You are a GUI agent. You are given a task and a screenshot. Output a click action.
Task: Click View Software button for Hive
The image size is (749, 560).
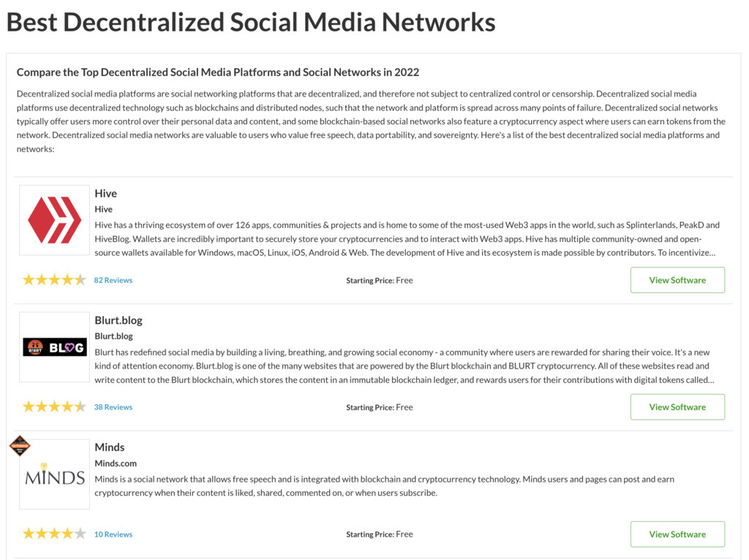point(677,280)
